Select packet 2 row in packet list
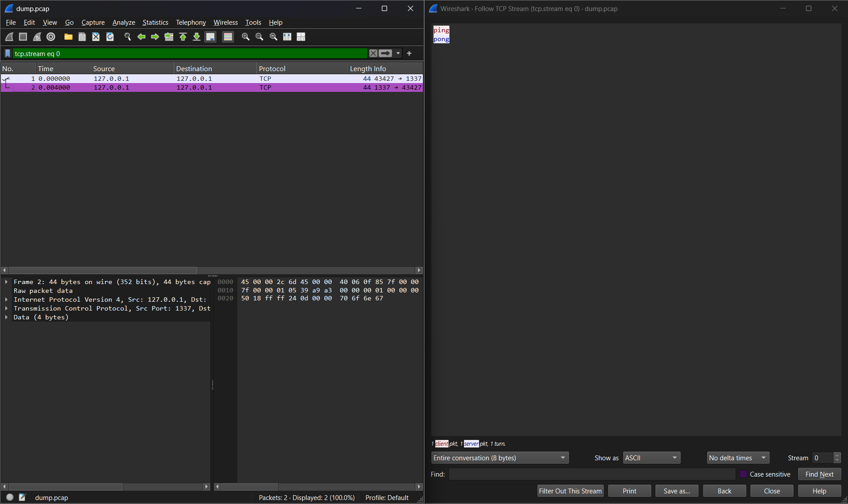This screenshot has width=848, height=504. 212,87
